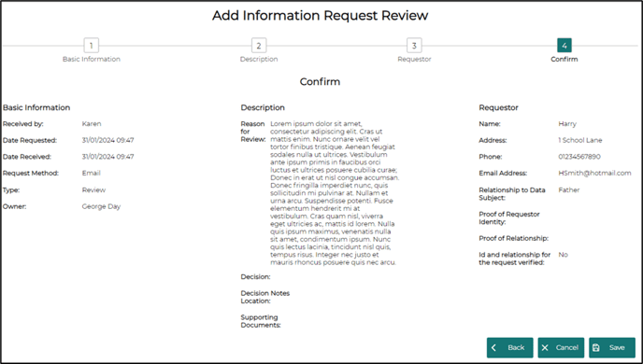Click the back arrow icon
This screenshot has width=643, height=364.
pos(494,347)
